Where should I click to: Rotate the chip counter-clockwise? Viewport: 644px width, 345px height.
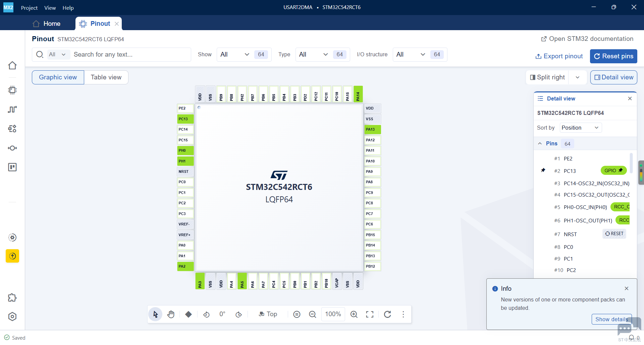click(206, 314)
